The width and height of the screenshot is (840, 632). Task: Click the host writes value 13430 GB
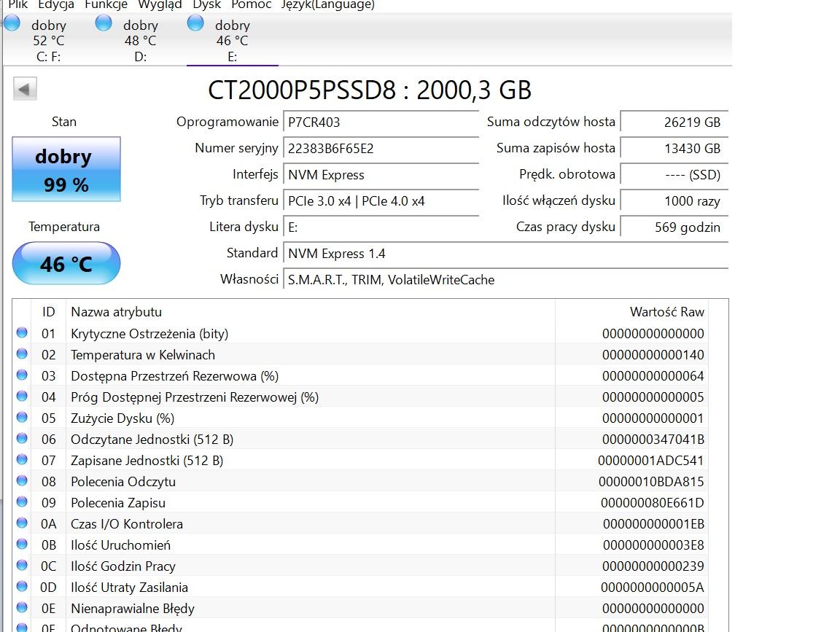tap(674, 149)
